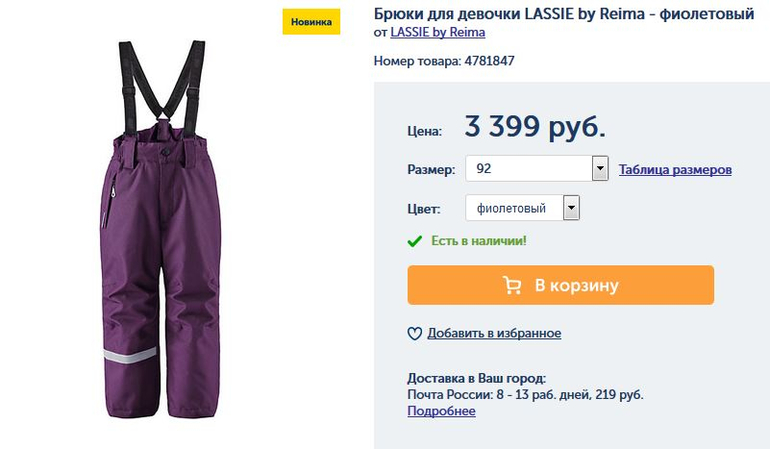Viewport: 770px width, 449px height.
Task: Click the yellow "Новинка" badge
Action: pyautogui.click(x=311, y=22)
